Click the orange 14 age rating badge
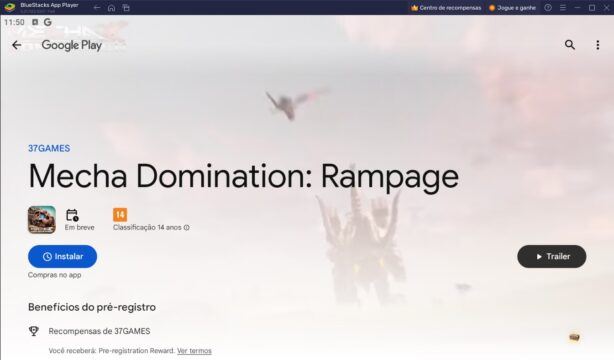The width and height of the screenshot is (614, 360). [x=120, y=215]
